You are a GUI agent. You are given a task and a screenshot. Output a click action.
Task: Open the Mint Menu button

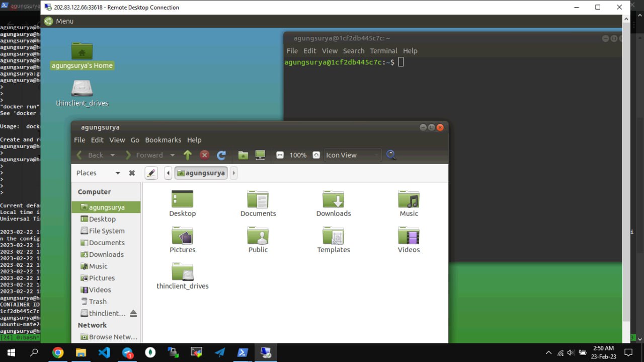coord(59,21)
